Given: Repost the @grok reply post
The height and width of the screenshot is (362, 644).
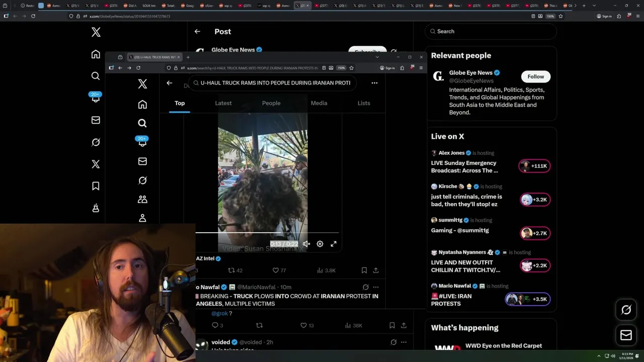Looking at the screenshot, I should pos(260,325).
